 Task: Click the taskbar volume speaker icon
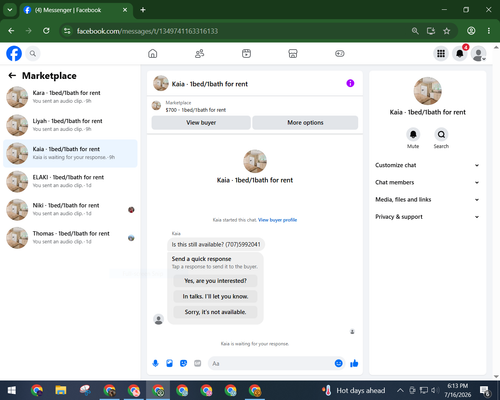click(434, 390)
